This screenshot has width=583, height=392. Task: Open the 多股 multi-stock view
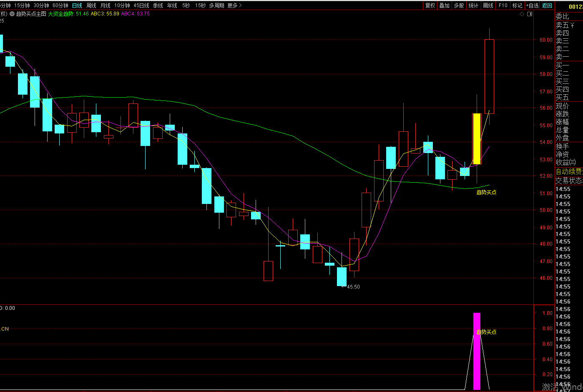(459, 5)
